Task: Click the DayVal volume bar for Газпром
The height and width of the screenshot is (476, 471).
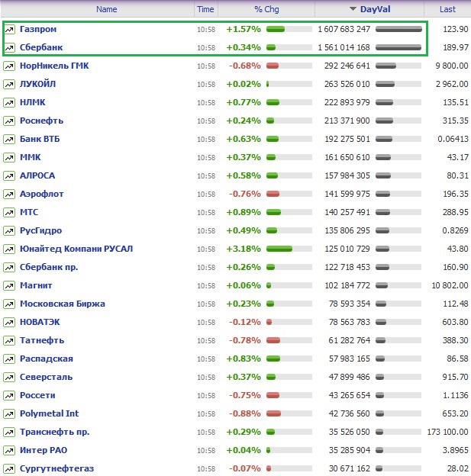Action: pyautogui.click(x=398, y=29)
